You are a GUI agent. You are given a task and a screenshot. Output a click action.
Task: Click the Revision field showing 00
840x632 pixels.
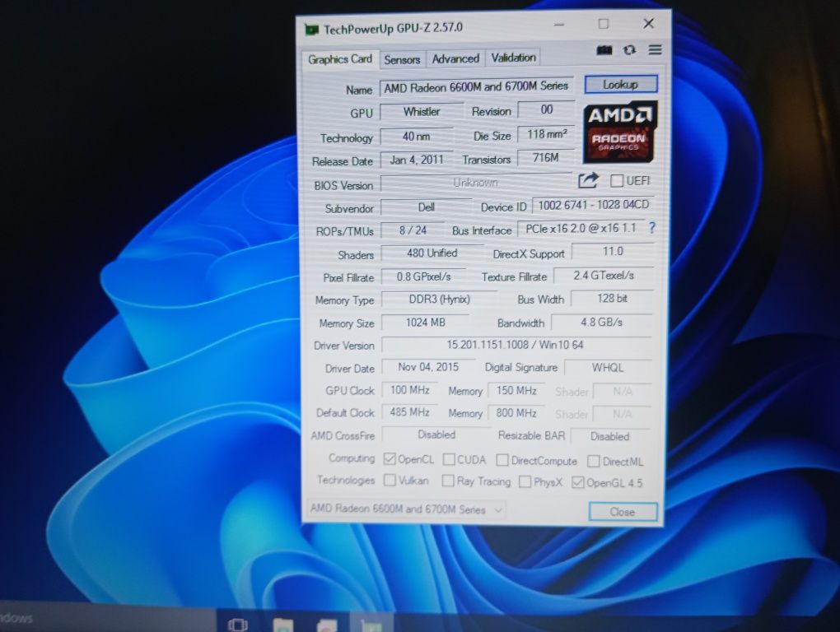tap(547, 109)
